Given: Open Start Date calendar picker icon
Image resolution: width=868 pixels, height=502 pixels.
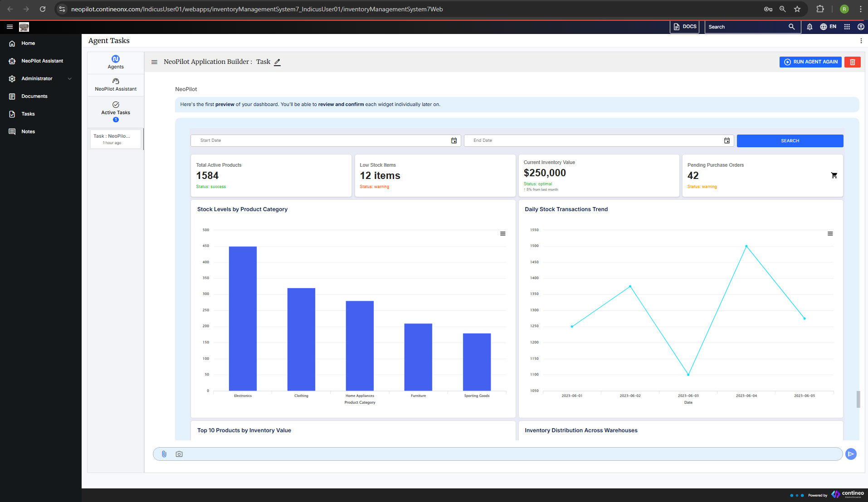Looking at the screenshot, I should [454, 140].
